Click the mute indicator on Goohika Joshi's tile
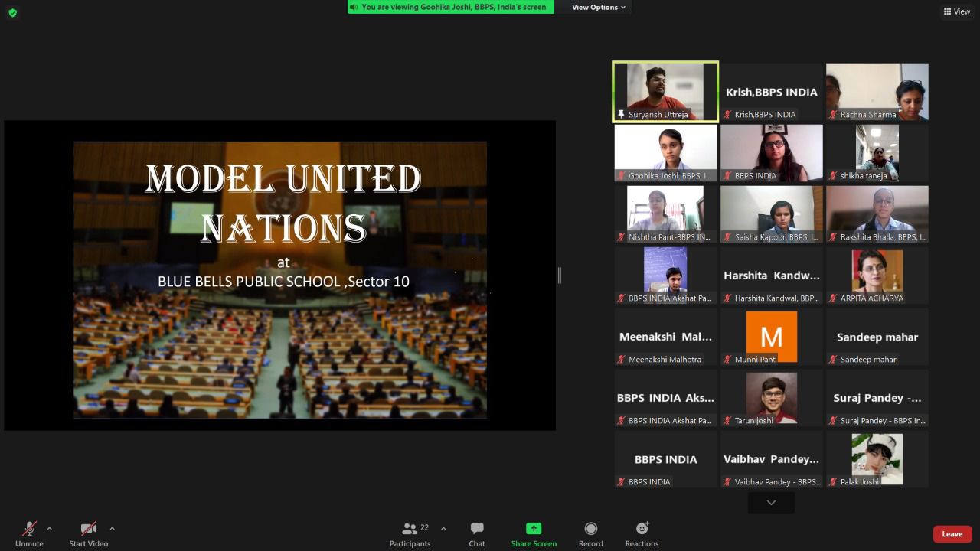This screenshot has height=551, width=980. [622, 175]
